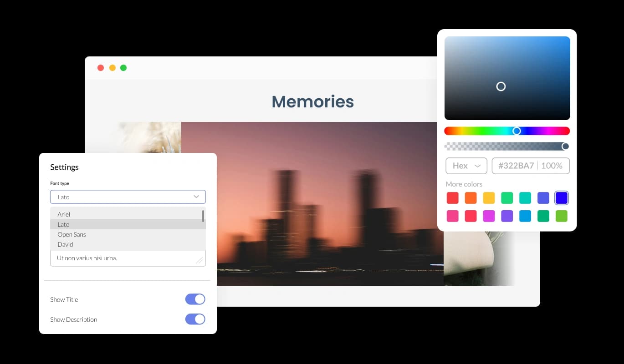Click the 100% opacity value
The width and height of the screenshot is (624, 364).
tap(552, 166)
